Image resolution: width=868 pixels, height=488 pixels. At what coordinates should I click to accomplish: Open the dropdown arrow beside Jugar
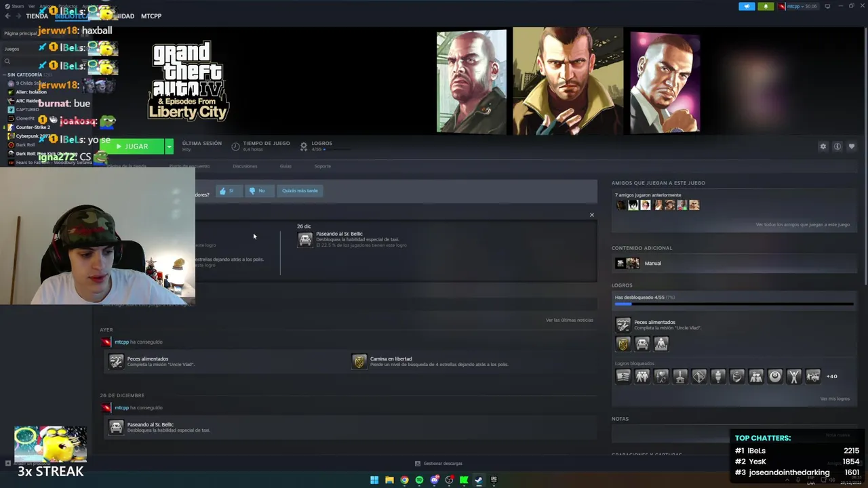[x=169, y=146]
